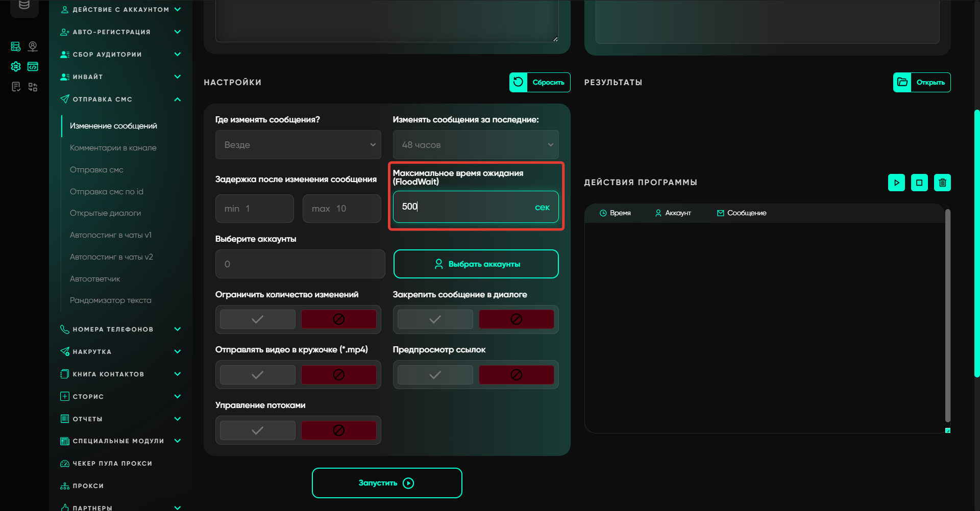The height and width of the screenshot is (511, 980).
Task: Select the server checkmark icon in left strip
Action: pyautogui.click(x=16, y=46)
